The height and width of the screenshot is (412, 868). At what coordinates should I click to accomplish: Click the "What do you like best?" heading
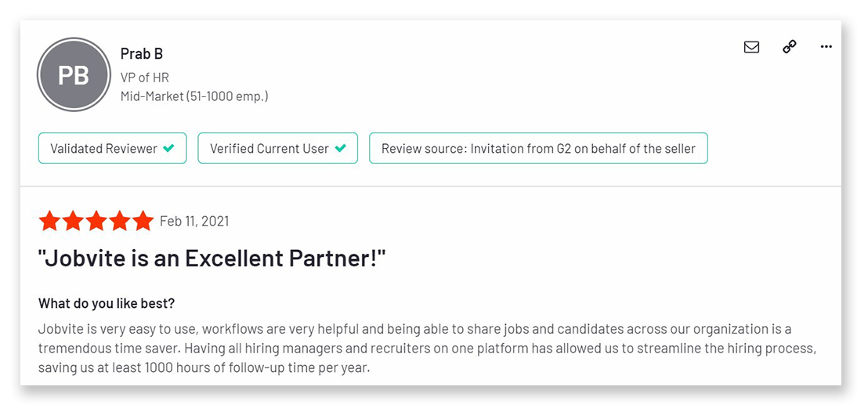[x=107, y=303]
